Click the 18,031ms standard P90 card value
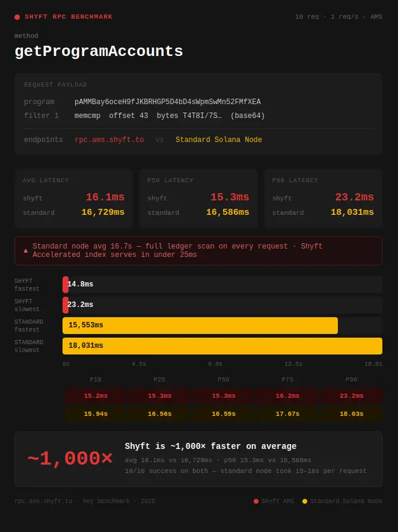398x532 pixels. (352, 212)
